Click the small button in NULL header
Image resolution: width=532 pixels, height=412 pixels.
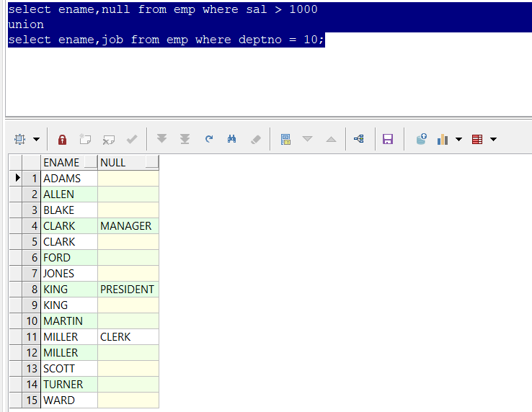pyautogui.click(x=152, y=162)
